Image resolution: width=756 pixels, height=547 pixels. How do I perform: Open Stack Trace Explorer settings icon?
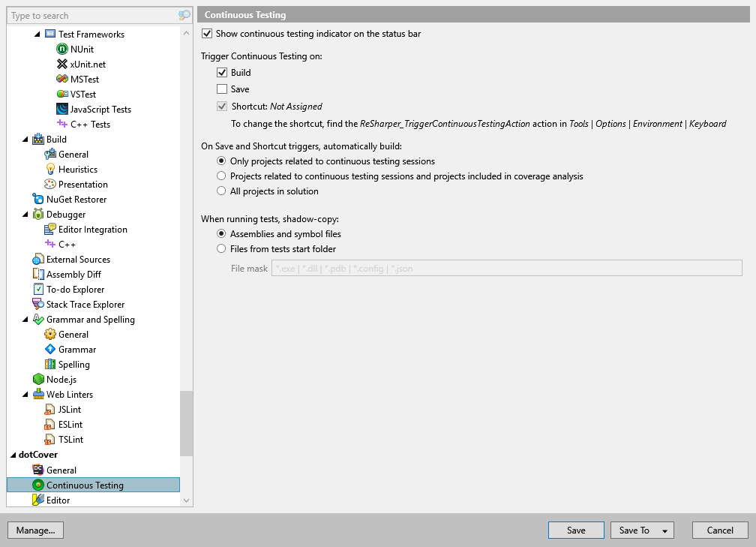(38, 304)
